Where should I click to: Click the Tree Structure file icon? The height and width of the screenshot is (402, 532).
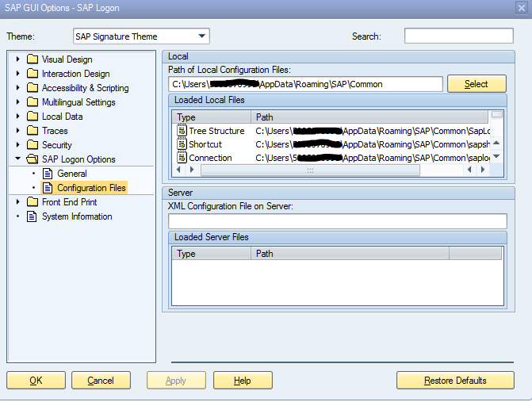pyautogui.click(x=182, y=130)
